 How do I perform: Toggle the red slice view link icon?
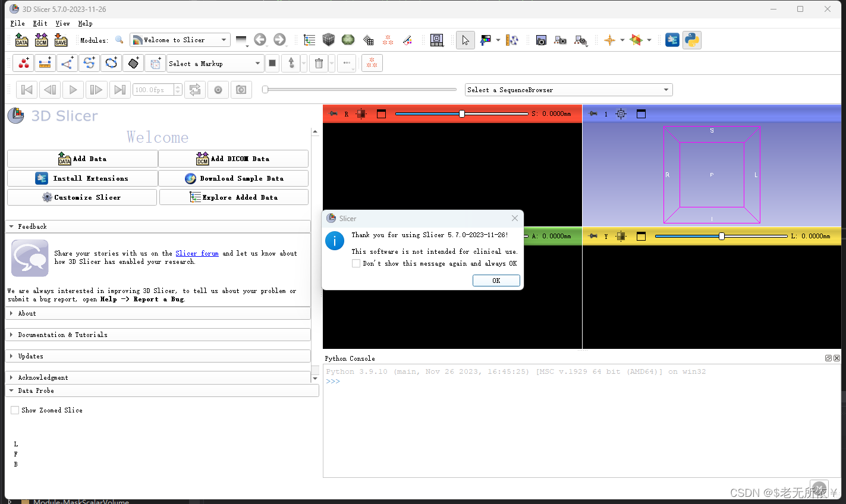coord(333,113)
